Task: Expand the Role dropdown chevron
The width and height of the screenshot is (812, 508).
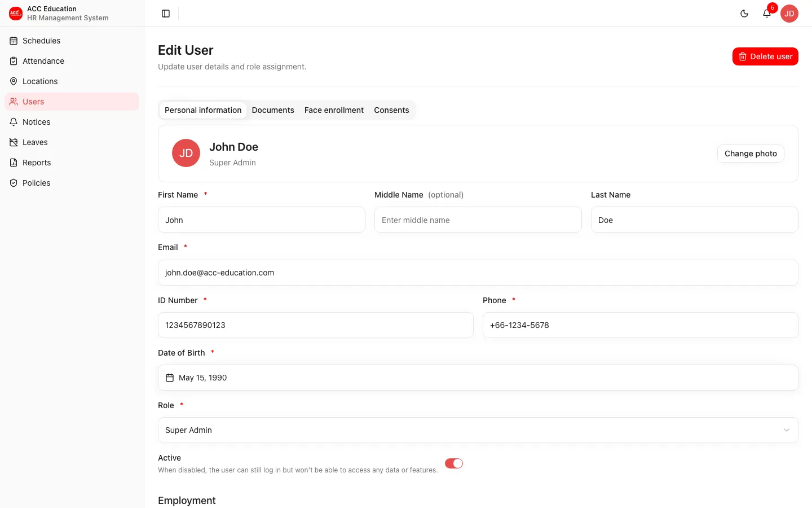Action: click(x=787, y=430)
